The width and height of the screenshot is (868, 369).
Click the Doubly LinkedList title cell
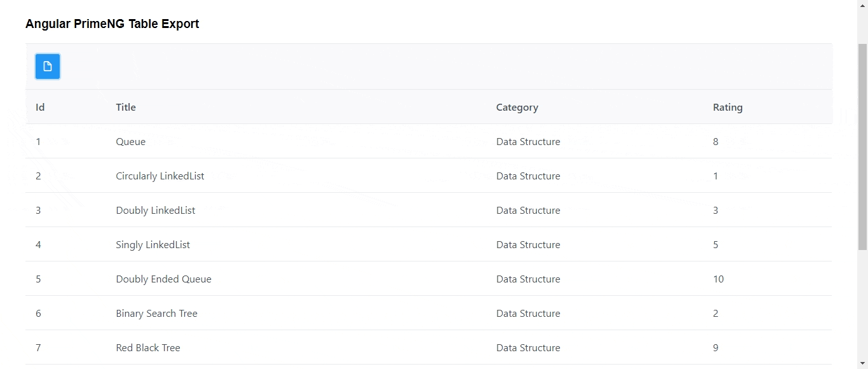click(156, 211)
